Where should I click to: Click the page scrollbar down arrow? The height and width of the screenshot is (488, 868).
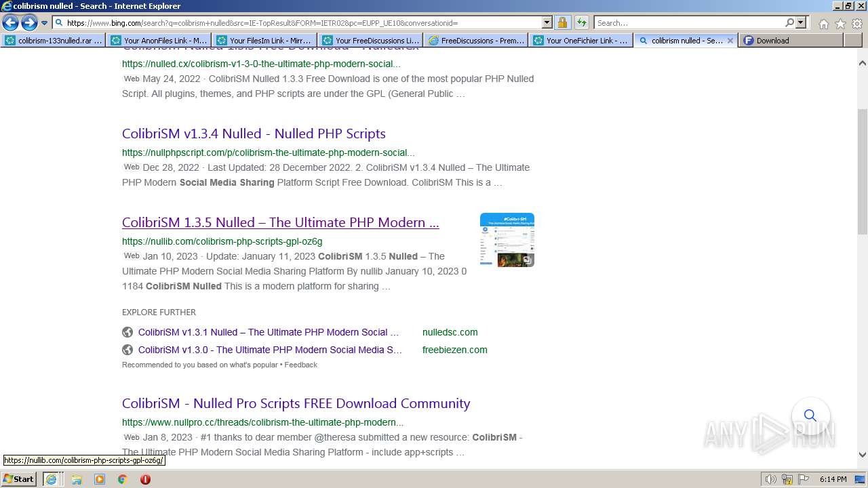pos(863,455)
